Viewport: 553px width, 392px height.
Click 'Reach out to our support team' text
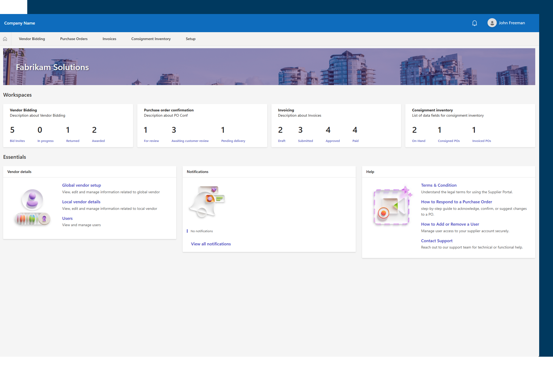click(x=472, y=247)
